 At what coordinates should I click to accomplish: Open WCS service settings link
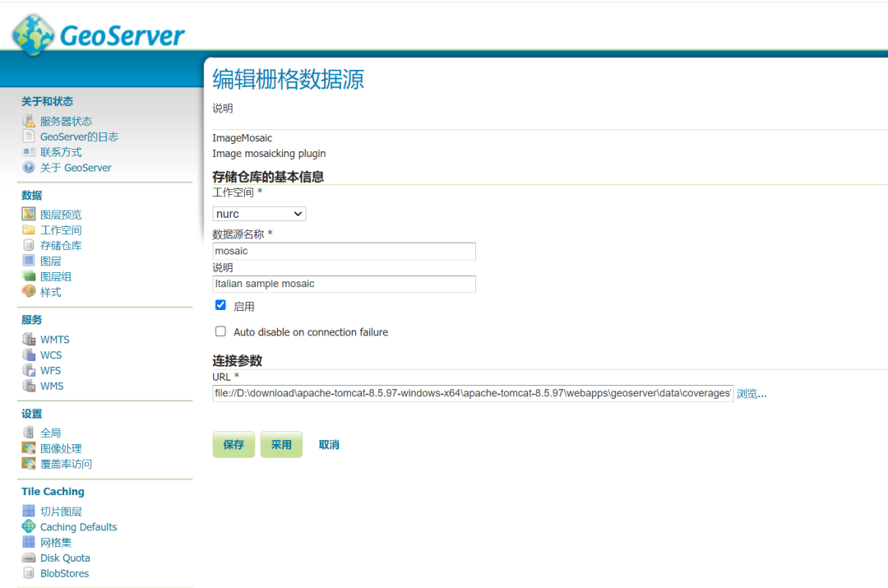point(51,355)
